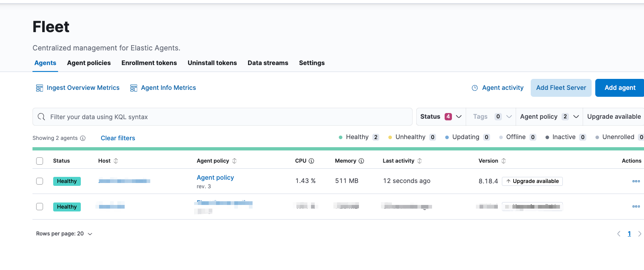Select the first Healthy agent's checkbox

click(40, 181)
